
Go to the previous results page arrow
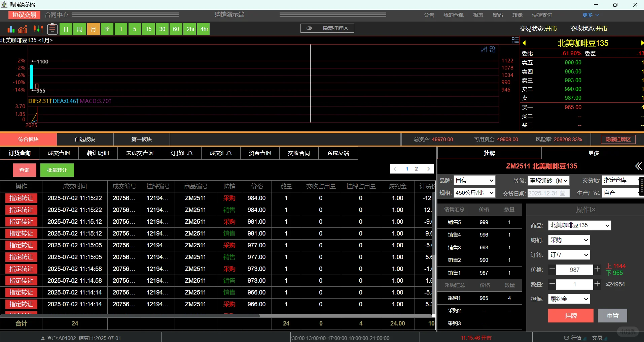click(x=395, y=169)
